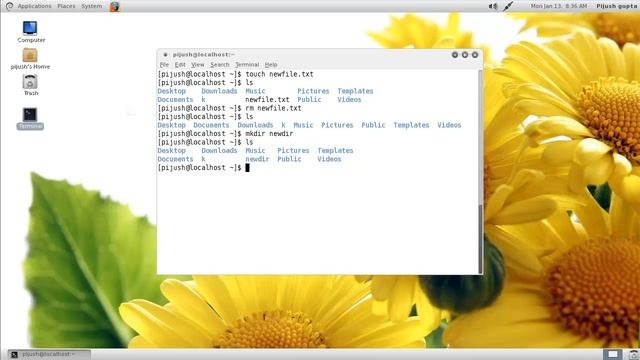Click 'Public' in the second ls output

point(373,125)
